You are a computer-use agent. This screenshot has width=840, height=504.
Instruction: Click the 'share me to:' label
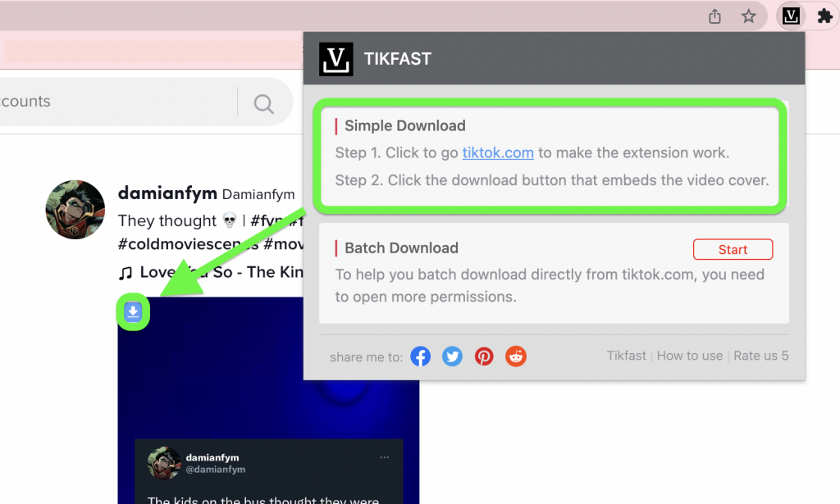pos(367,356)
